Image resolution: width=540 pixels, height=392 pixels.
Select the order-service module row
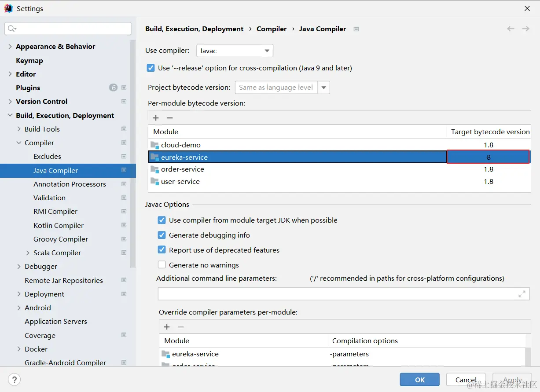[x=339, y=169]
